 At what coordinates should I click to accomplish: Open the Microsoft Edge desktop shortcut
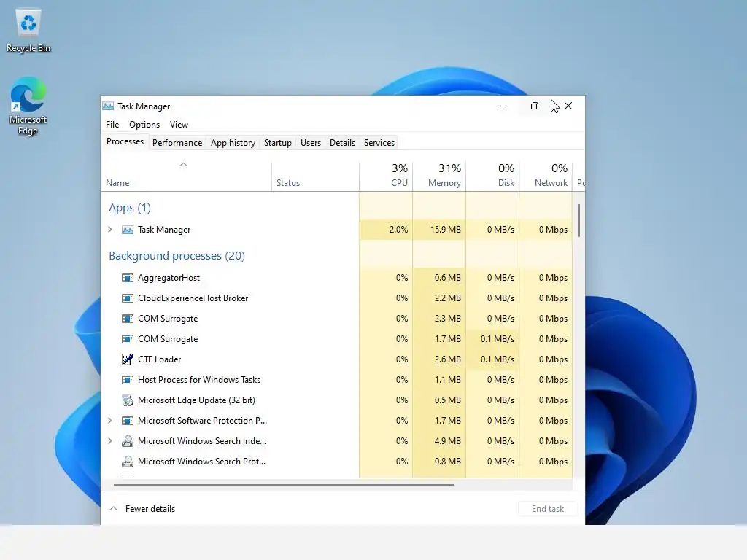[x=28, y=106]
